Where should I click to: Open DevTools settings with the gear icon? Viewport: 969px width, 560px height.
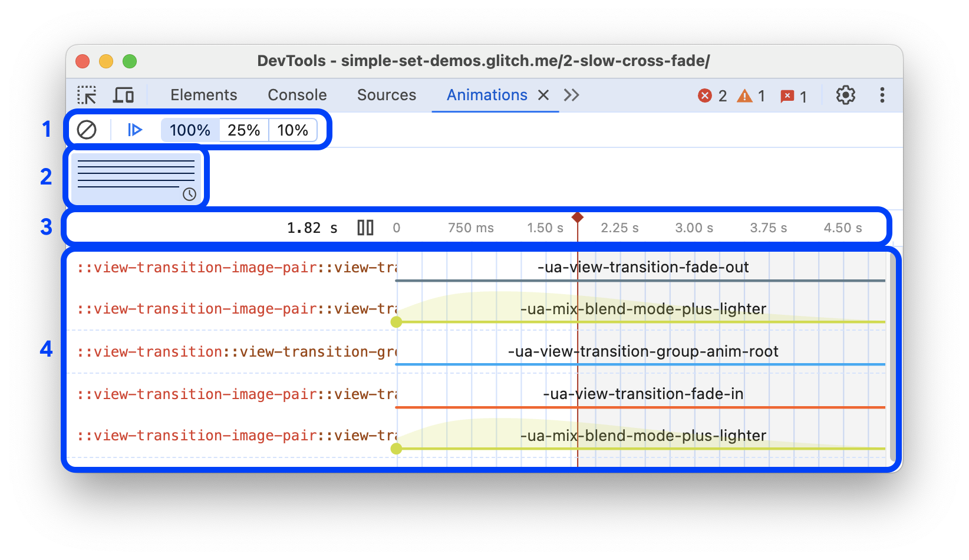845,95
